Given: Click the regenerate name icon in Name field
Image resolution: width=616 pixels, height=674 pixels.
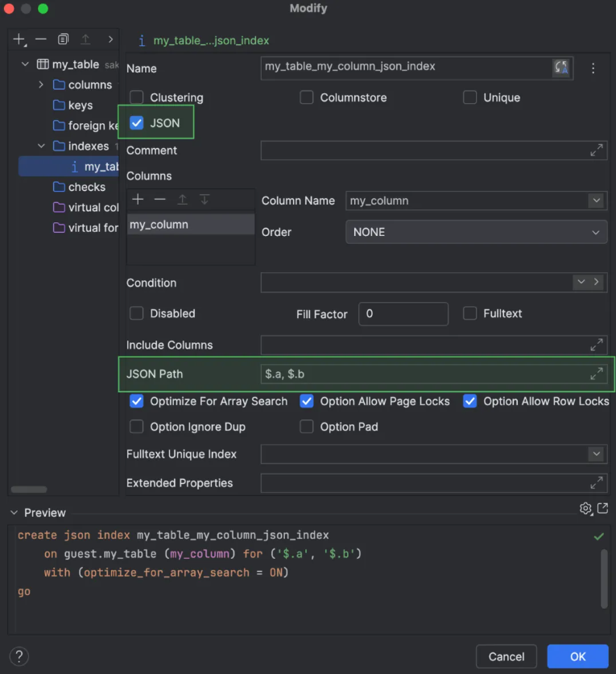Looking at the screenshot, I should click(561, 68).
